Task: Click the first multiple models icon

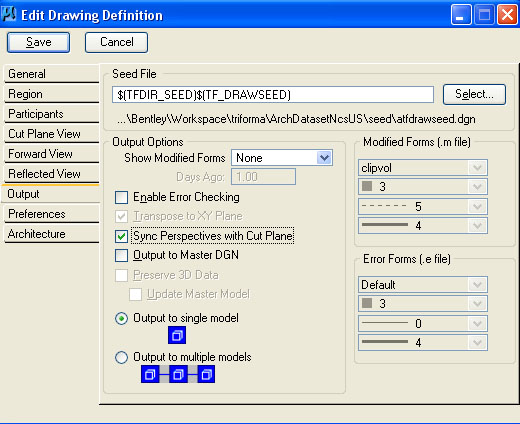Action: (150, 374)
